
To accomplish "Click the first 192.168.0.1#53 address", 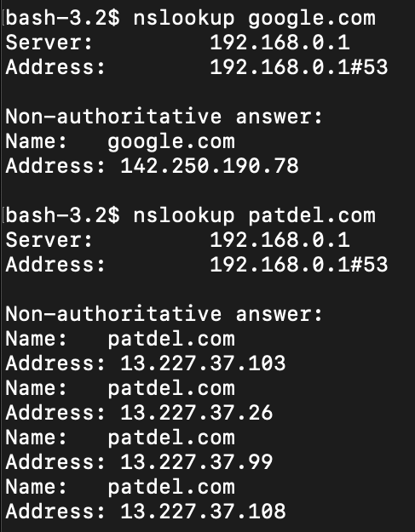I will pyautogui.click(x=298, y=67).
